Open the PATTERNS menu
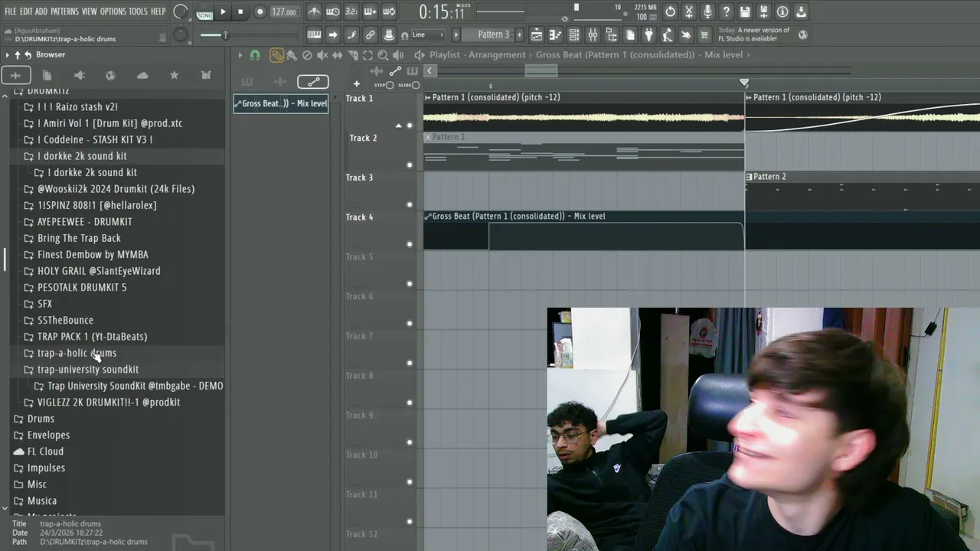 click(64, 11)
